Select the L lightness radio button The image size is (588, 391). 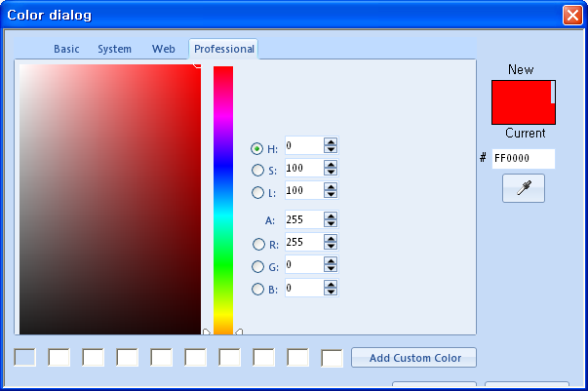[x=257, y=193]
